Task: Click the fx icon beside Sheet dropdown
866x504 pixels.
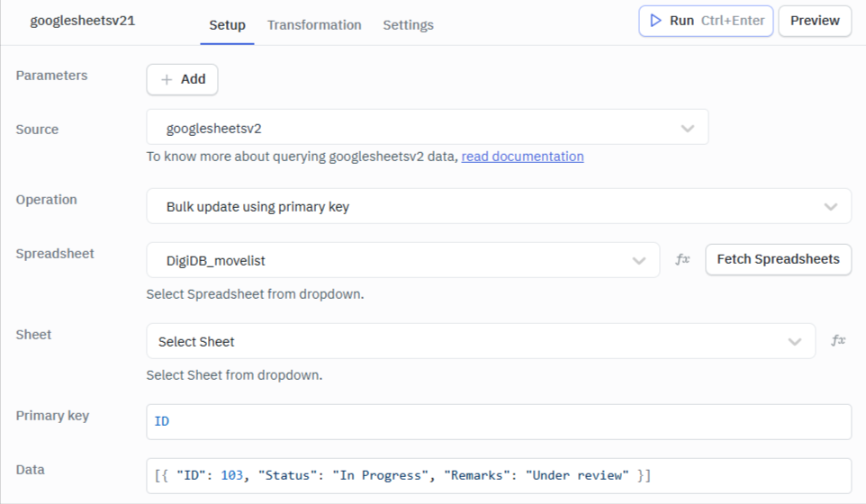Action: pyautogui.click(x=838, y=341)
